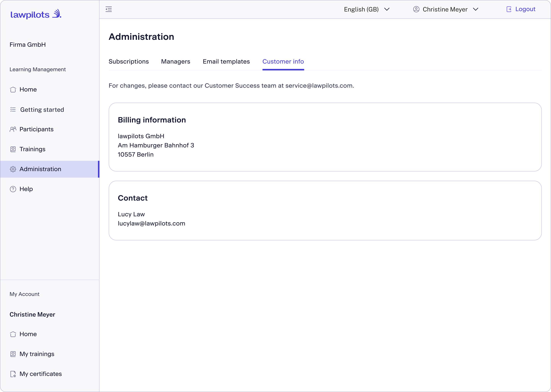Screen dimensions: 551x392
Task: Click the lucylaw@lawpilots.com contact email
Action: click(x=152, y=224)
